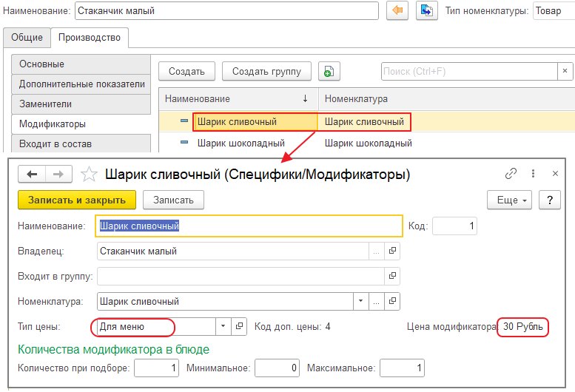Open the Еще dropdown menu

click(509, 200)
